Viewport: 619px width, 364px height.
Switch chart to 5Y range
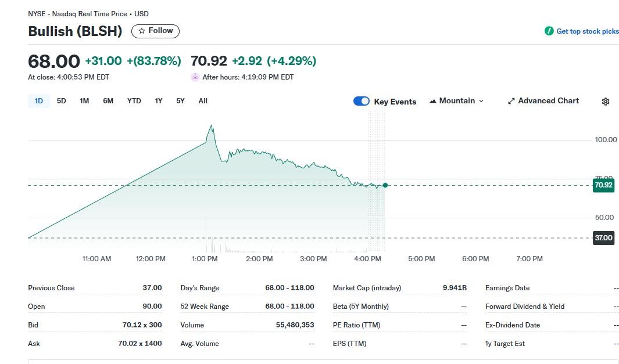coord(180,101)
